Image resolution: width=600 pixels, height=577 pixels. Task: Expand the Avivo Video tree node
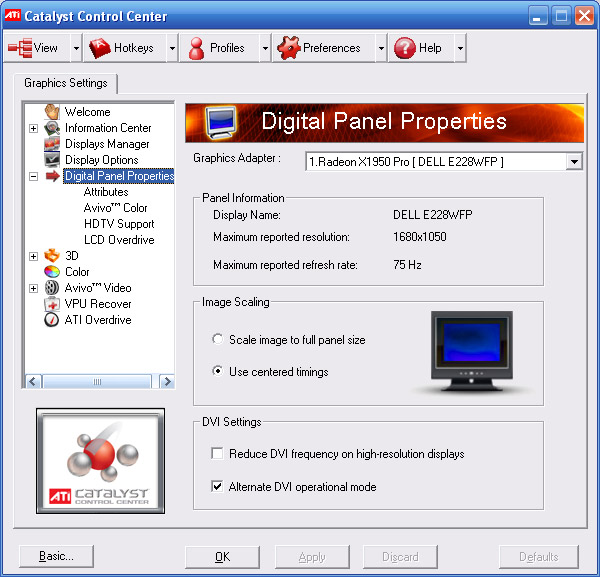coord(34,288)
